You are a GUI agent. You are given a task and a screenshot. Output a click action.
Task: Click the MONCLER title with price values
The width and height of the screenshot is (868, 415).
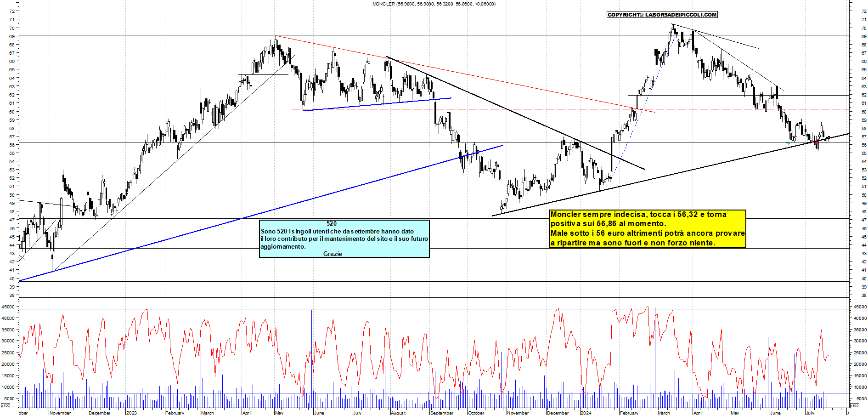point(434,4)
